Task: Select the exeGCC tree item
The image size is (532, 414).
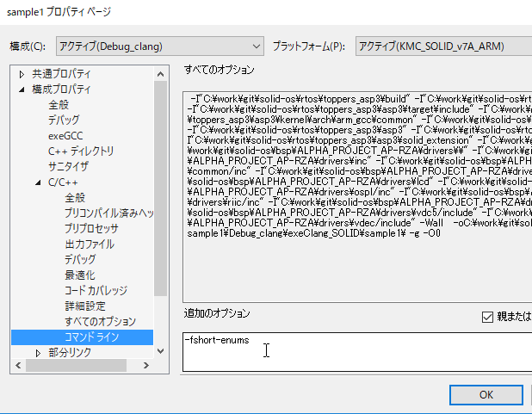Action: coord(66,136)
